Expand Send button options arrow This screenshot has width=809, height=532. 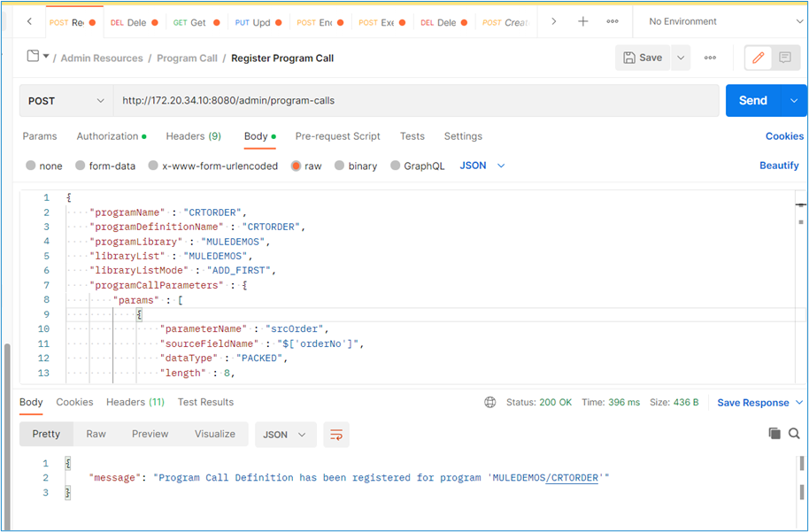(794, 101)
